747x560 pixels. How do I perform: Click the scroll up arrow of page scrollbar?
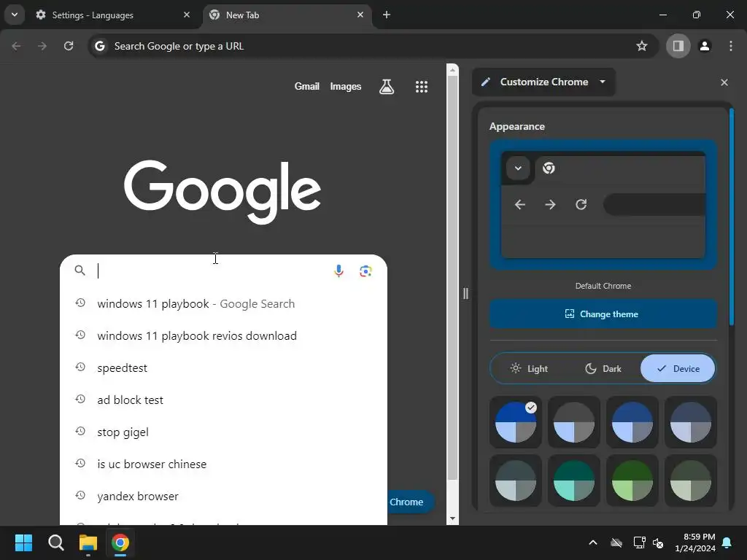(452, 70)
